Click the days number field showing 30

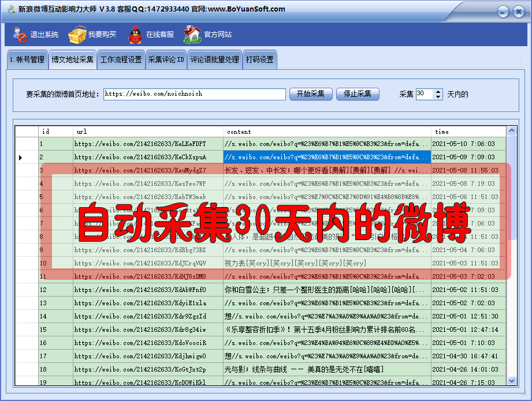click(425, 94)
